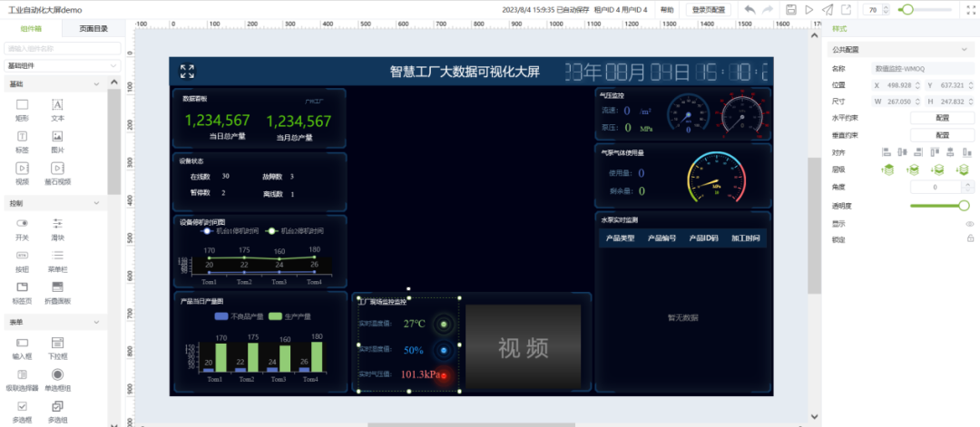Open the export/share icon in toolbar
The image size is (980, 427).
[x=846, y=9]
